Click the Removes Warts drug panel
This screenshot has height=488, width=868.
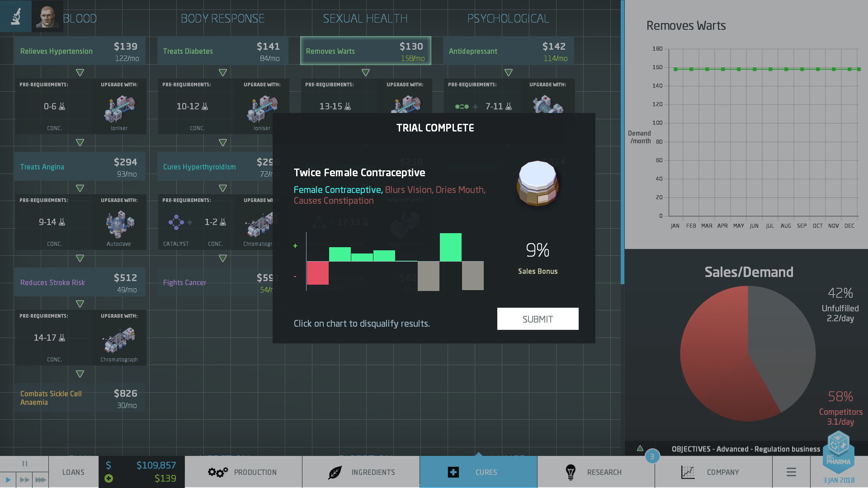point(364,50)
